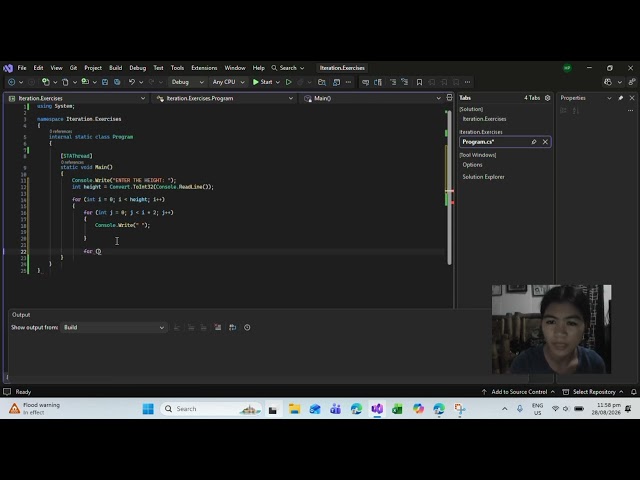Click the green Start debugging button
This screenshot has width=640, height=480.
tap(262, 82)
